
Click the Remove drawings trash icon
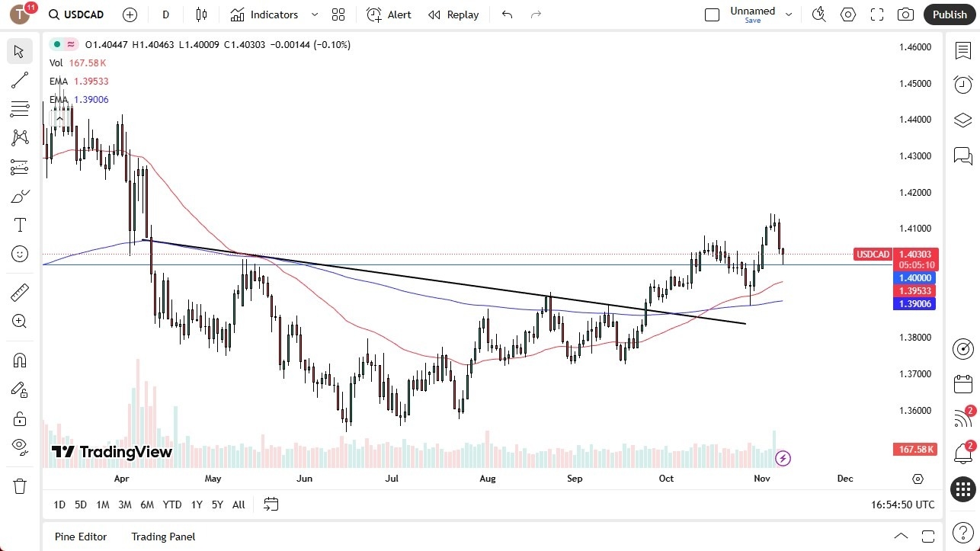tap(20, 485)
